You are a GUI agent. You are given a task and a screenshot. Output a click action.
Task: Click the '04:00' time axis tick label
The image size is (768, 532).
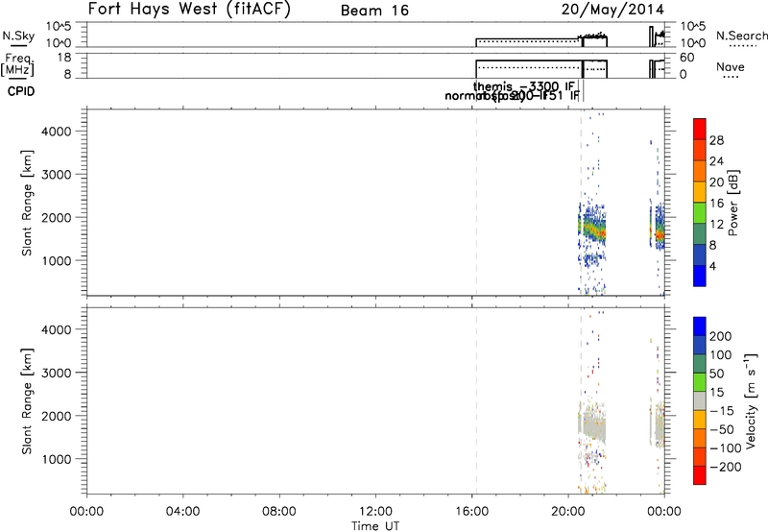tap(183, 512)
